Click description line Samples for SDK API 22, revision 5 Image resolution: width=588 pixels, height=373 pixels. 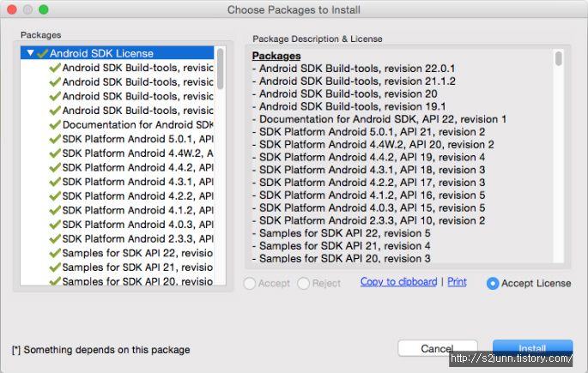click(x=342, y=234)
